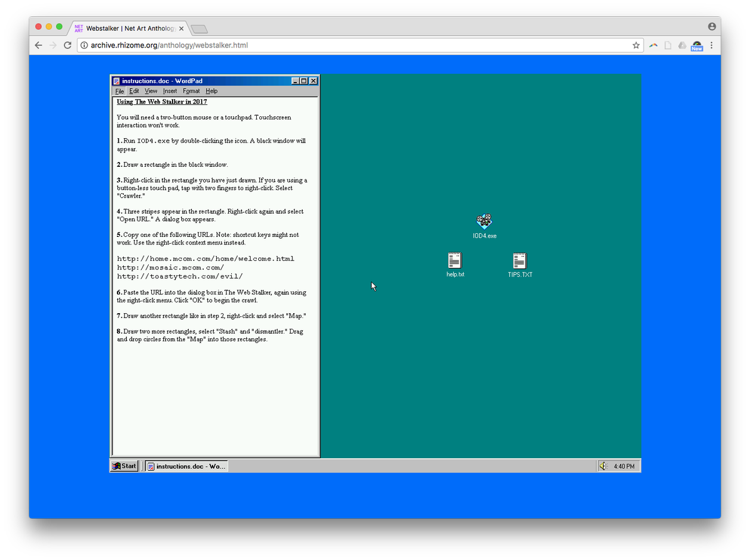Bookmark this page with the star icon
This screenshot has width=750, height=560.
pos(636,45)
